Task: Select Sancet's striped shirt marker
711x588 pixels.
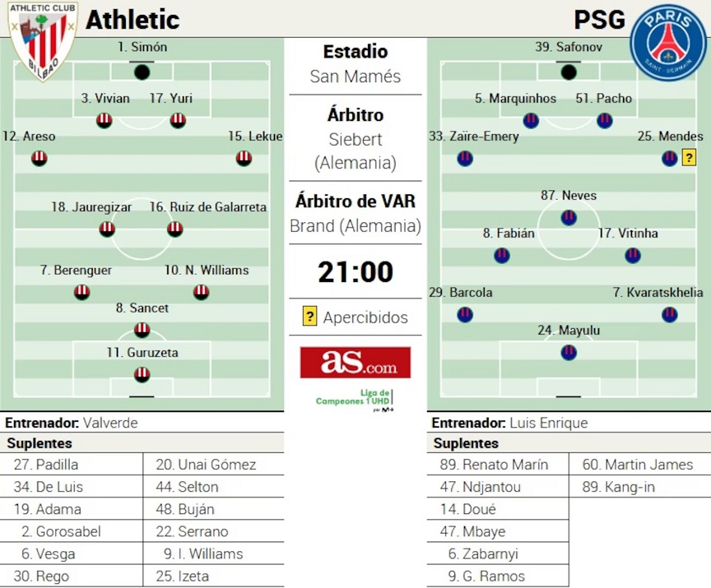Action: click(x=142, y=330)
